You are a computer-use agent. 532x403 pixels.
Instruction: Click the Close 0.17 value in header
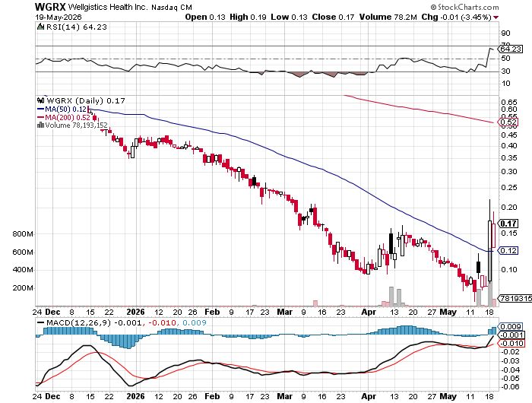[x=333, y=17]
